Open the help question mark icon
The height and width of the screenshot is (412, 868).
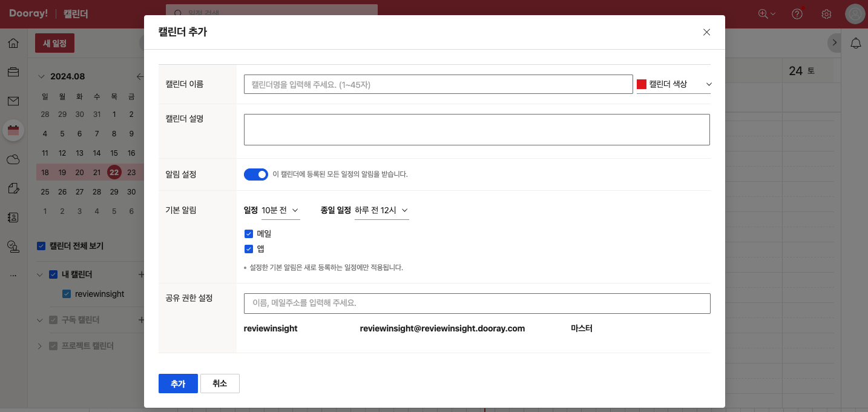(797, 14)
